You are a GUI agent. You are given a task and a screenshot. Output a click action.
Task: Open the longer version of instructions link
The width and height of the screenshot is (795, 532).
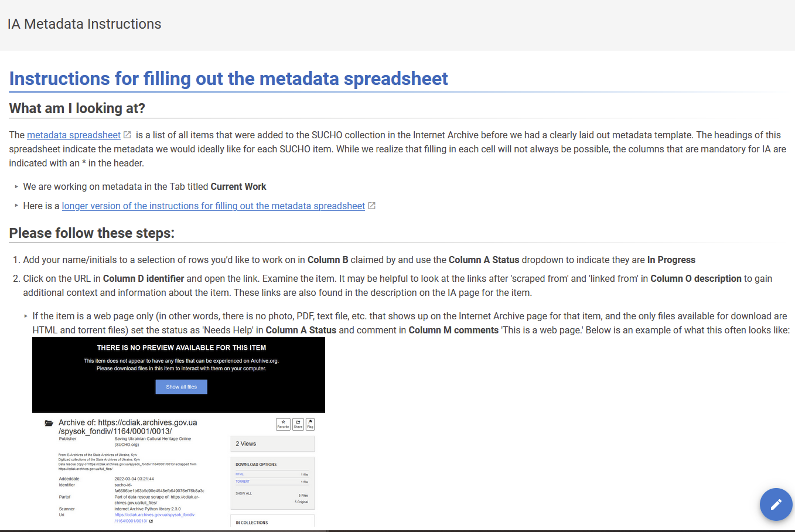coord(213,206)
